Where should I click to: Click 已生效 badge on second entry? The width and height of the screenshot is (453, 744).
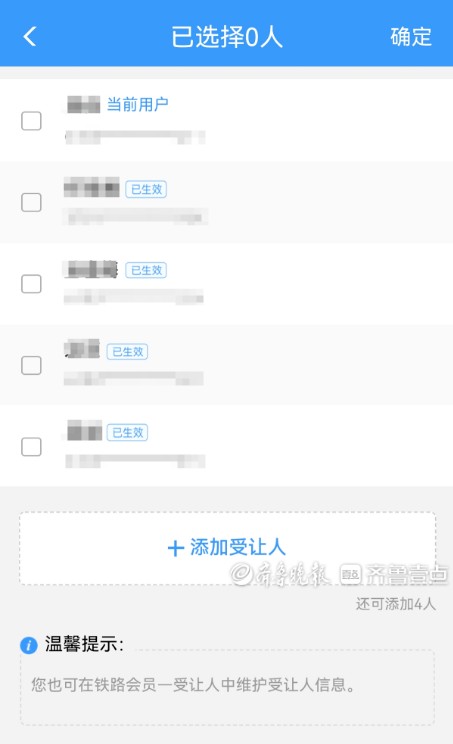pyautogui.click(x=146, y=189)
